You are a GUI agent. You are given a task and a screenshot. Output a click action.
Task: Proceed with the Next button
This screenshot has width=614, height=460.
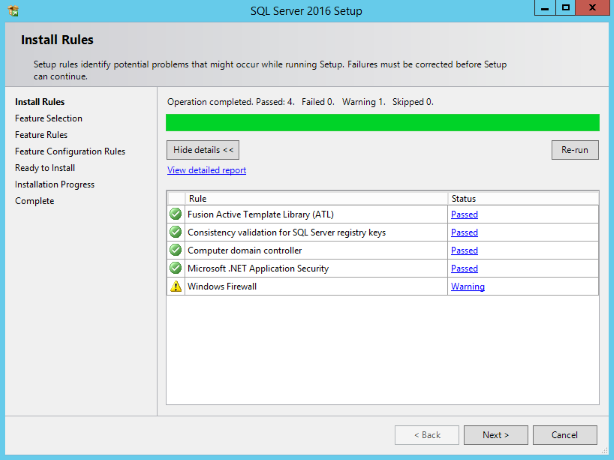pos(496,435)
